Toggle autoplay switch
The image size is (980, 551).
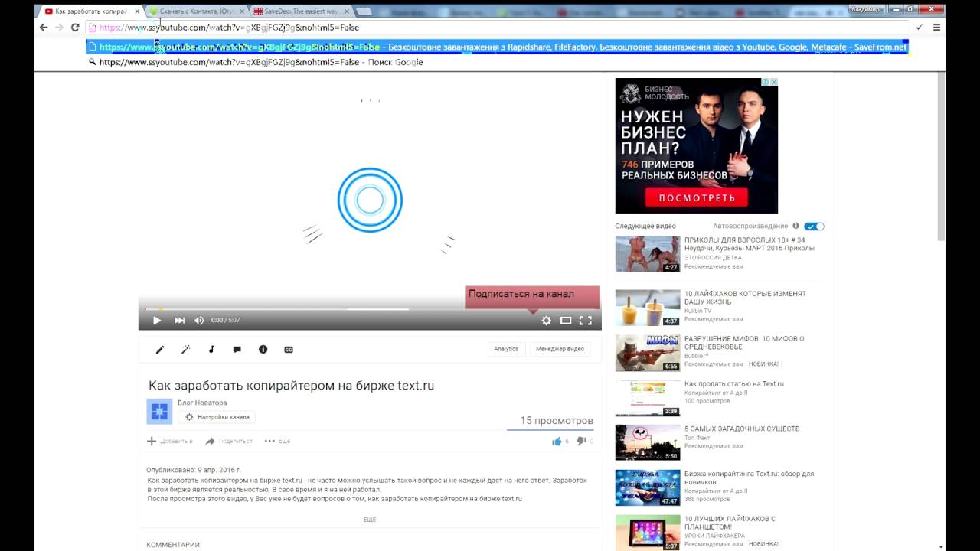pyautogui.click(x=814, y=227)
